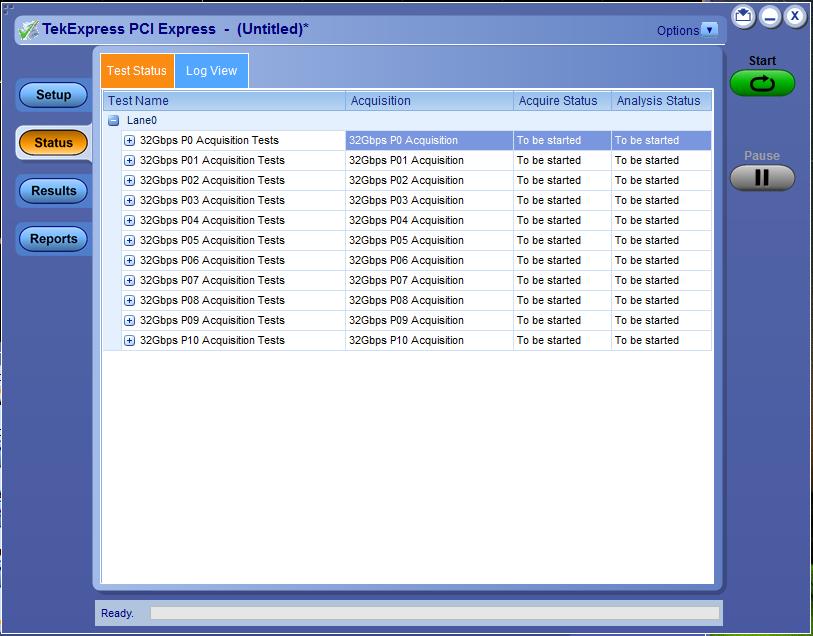Click the 32Gbps P06 Acquisition cell
Screen dimensions: 813x636
429,260
